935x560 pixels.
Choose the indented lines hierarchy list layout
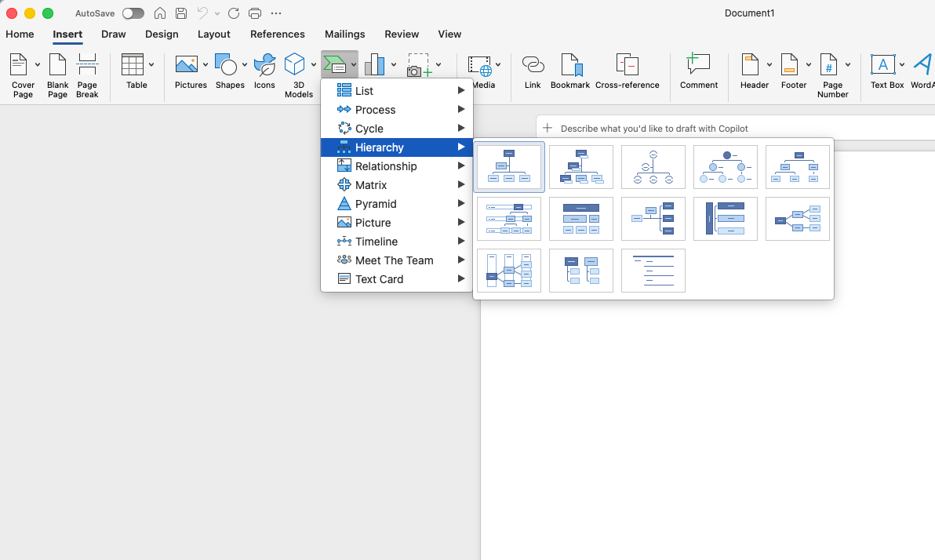[653, 271]
